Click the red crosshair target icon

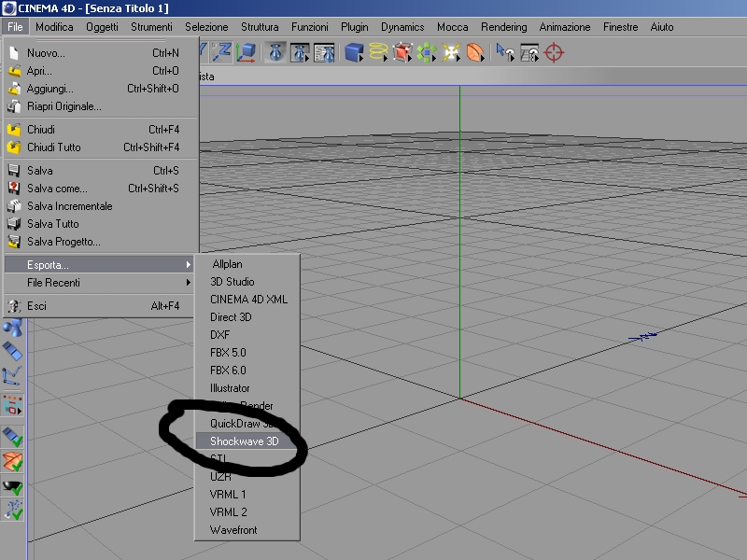pos(554,52)
